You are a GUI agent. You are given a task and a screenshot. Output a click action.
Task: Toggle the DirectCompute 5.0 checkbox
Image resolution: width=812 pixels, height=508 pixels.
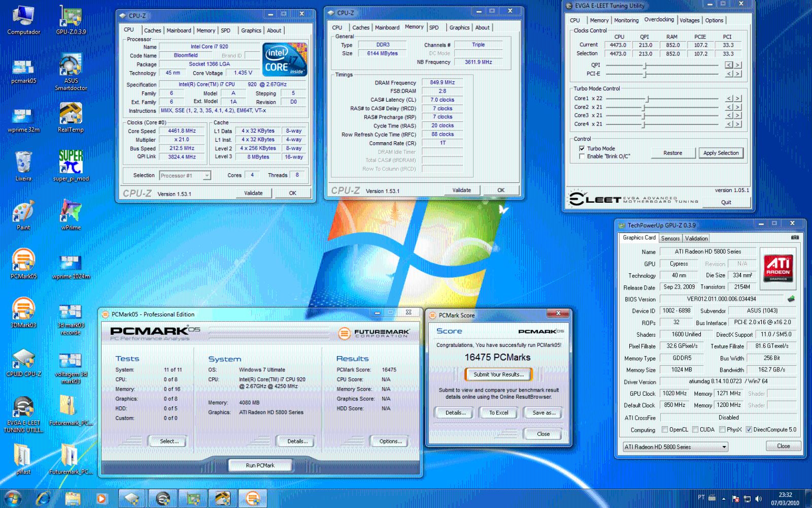tap(749, 430)
